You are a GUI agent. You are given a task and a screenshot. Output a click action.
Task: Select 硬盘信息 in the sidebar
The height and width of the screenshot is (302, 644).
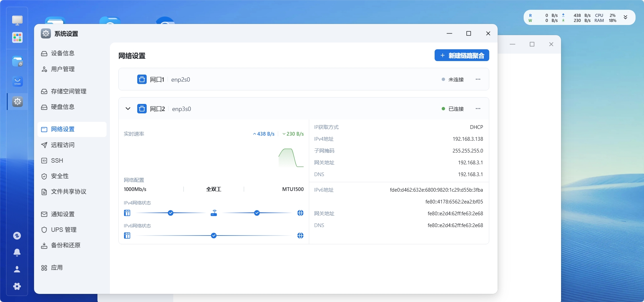click(72, 107)
